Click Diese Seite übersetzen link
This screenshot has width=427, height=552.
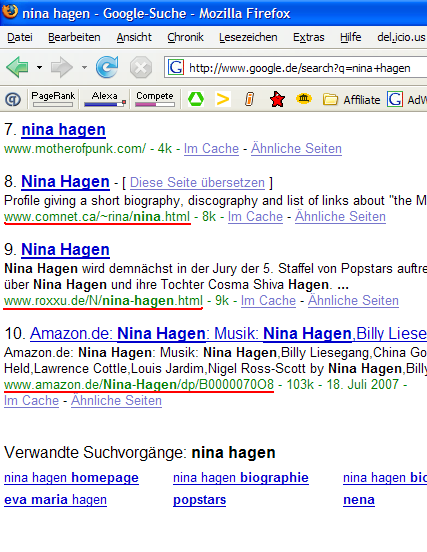[x=197, y=183]
